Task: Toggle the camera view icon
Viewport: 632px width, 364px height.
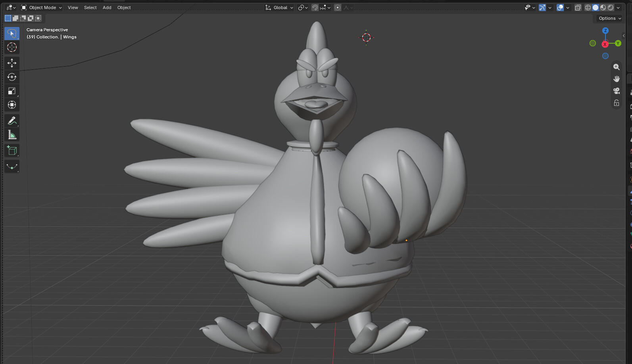Action: [x=616, y=91]
